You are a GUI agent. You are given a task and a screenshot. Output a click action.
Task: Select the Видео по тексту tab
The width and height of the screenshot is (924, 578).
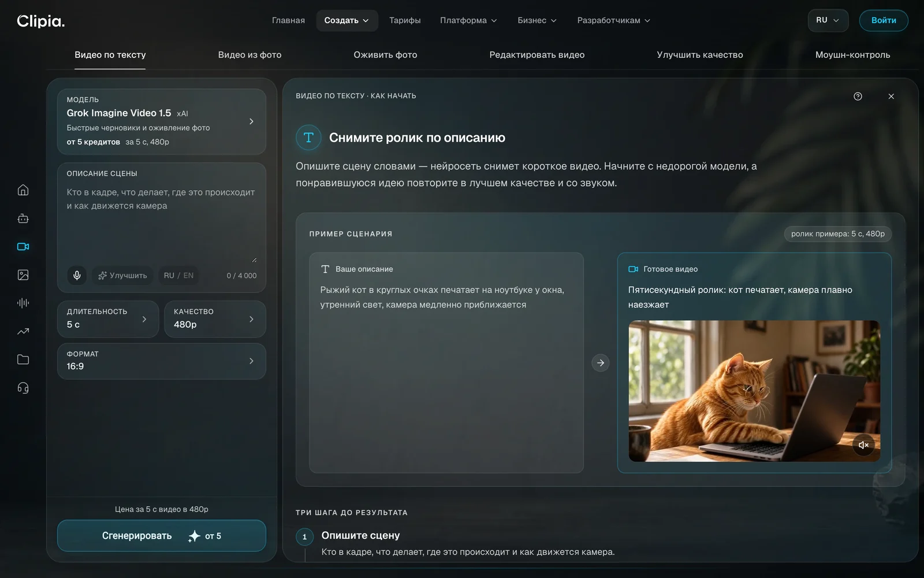[110, 55]
